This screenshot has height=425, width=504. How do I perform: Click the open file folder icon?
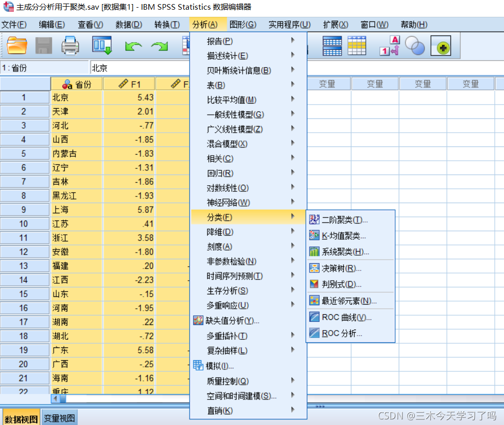pos(17,45)
